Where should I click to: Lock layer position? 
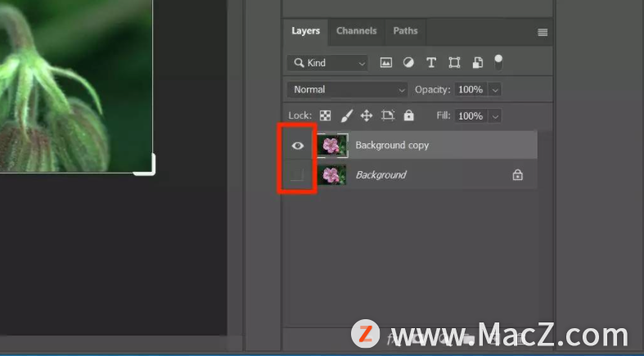367,115
